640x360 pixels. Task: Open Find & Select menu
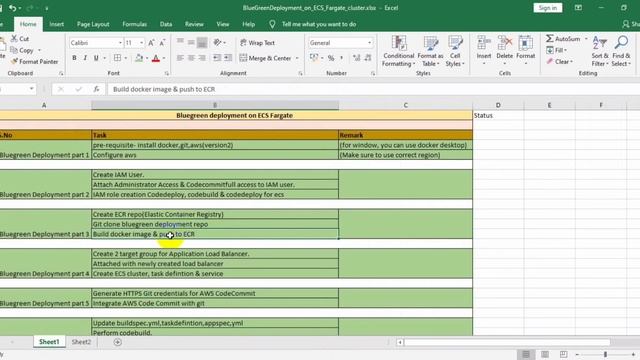(621, 51)
